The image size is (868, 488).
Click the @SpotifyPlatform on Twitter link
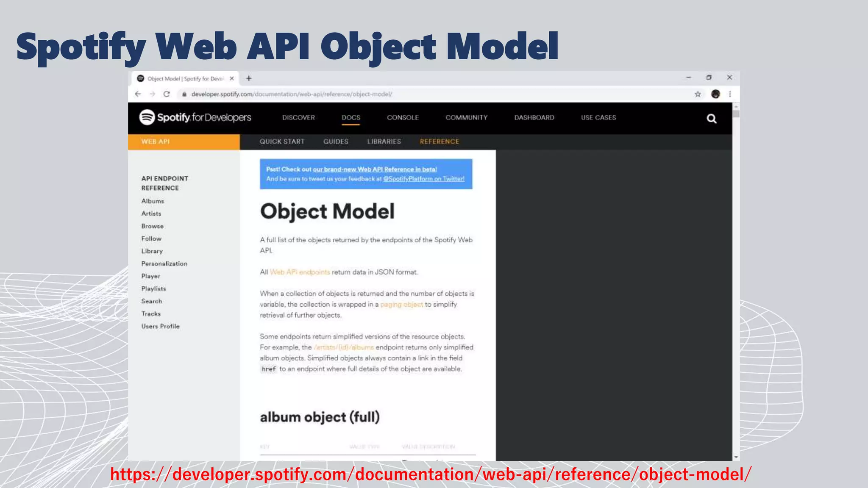pyautogui.click(x=424, y=179)
